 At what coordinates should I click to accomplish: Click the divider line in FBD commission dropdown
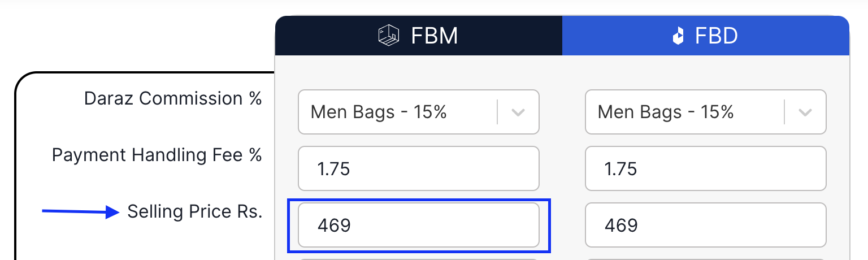(784, 112)
